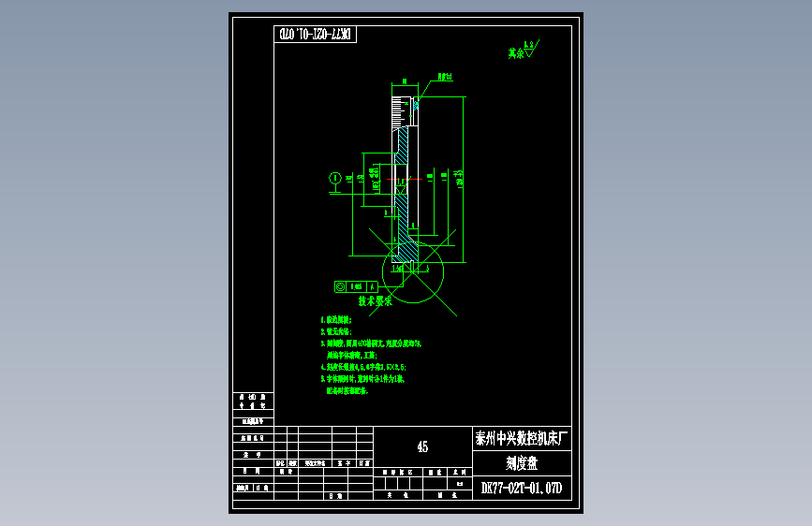Screen dimensions: 812x526
Task: Select technical requirement line 3 mentioning 400
Action: point(371,343)
